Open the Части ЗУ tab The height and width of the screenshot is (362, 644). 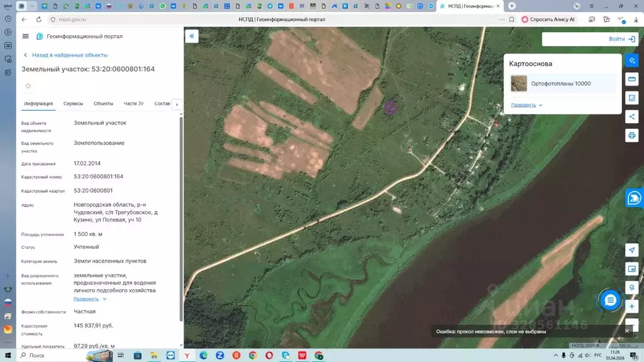point(133,104)
